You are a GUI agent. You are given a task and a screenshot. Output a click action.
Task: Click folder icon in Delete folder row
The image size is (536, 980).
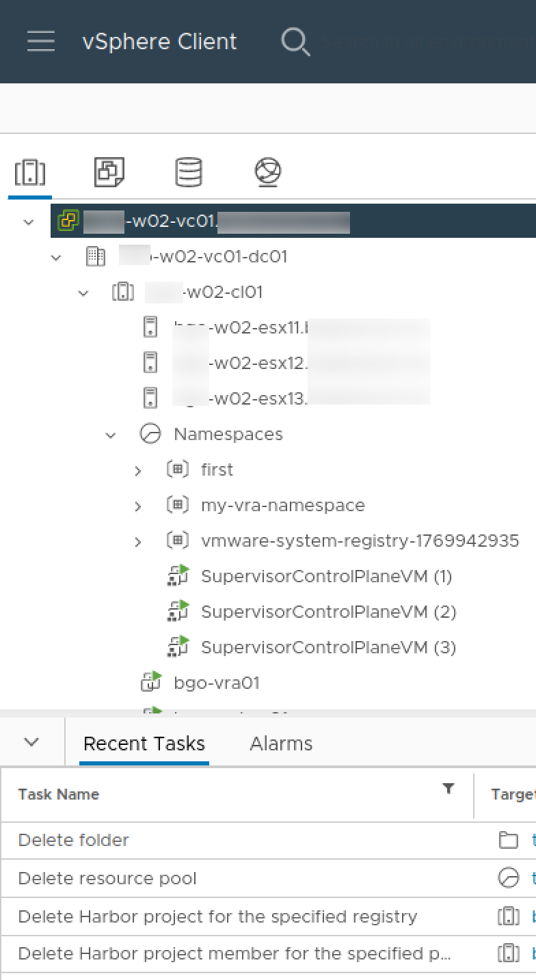coord(509,840)
